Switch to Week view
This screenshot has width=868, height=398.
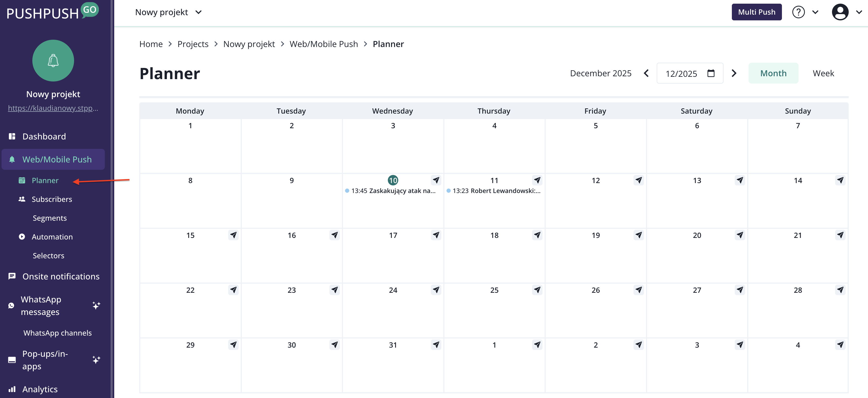pyautogui.click(x=823, y=73)
